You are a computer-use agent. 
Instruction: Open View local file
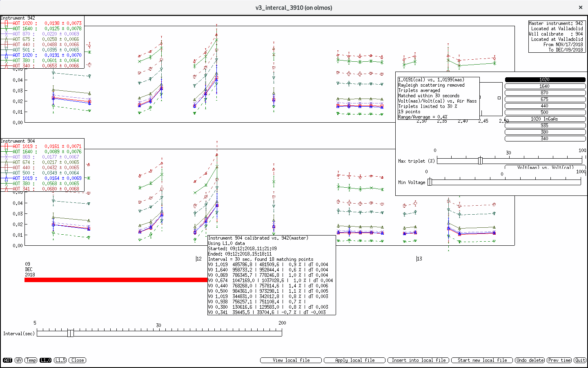pyautogui.click(x=292, y=360)
